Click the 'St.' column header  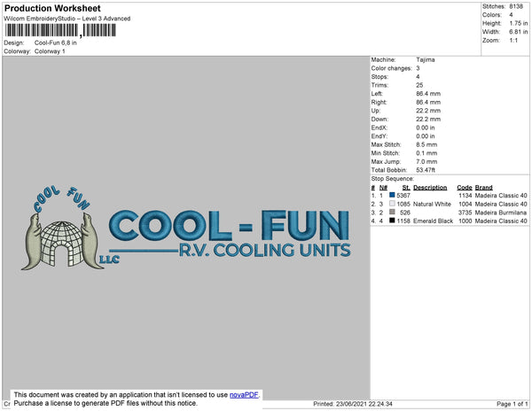[x=406, y=188]
